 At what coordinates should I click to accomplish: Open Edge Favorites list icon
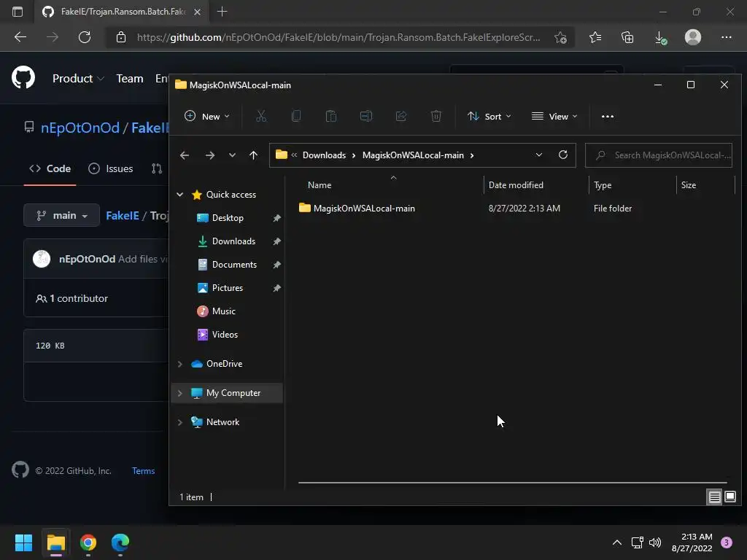point(595,37)
